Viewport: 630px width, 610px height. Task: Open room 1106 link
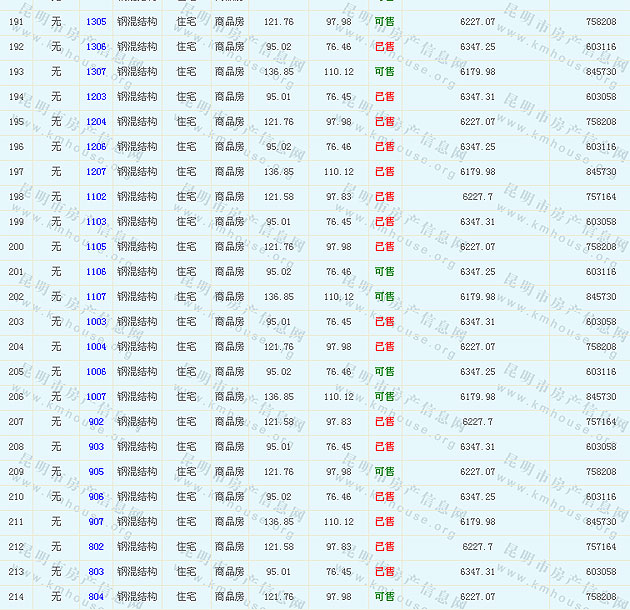coord(96,272)
